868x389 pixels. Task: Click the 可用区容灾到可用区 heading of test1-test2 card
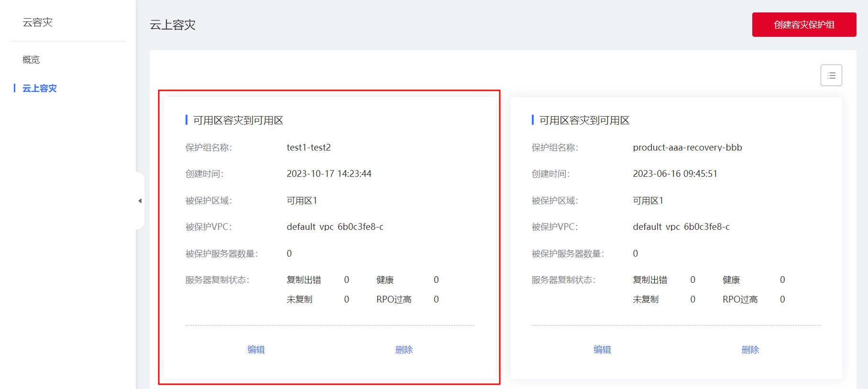point(238,120)
